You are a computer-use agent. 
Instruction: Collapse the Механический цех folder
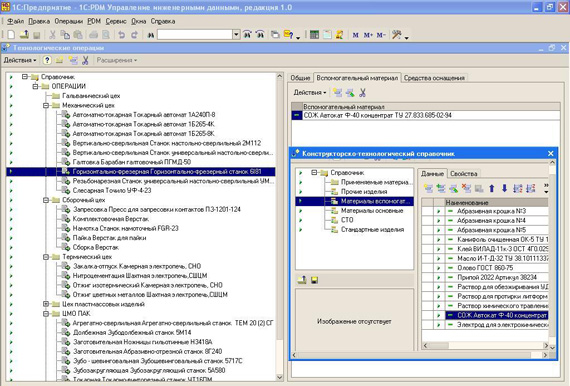click(x=46, y=105)
